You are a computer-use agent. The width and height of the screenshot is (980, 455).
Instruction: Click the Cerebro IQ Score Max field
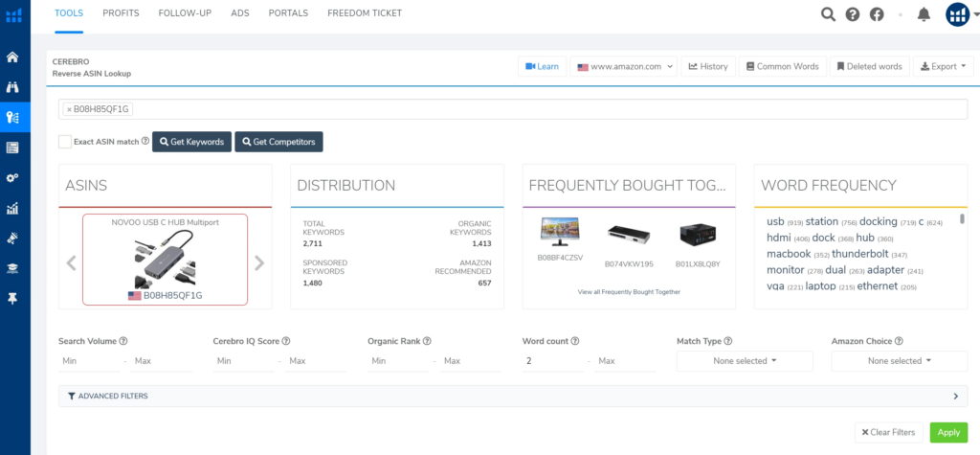[316, 361]
